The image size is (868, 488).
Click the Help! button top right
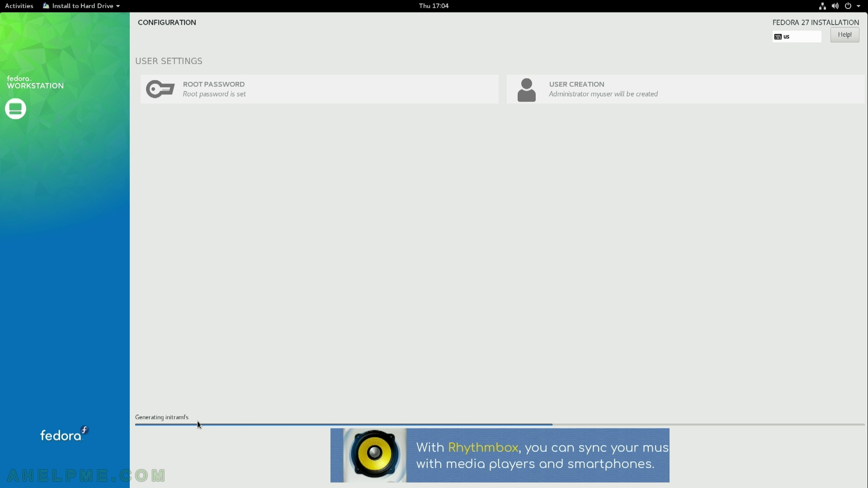(845, 34)
